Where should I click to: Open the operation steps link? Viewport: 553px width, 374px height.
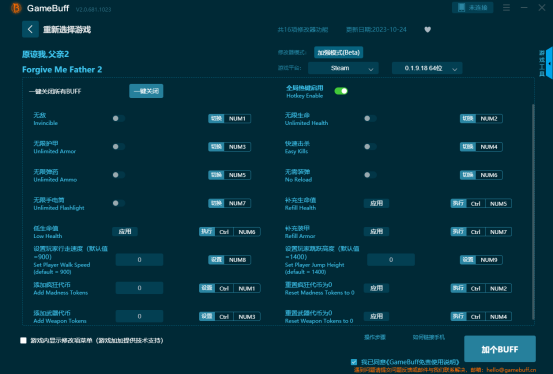click(375, 337)
